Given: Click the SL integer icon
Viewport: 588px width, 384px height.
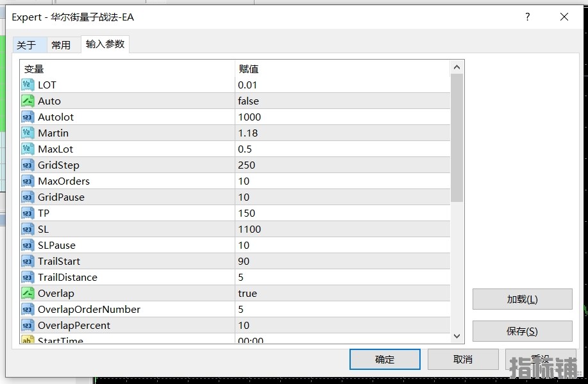Looking at the screenshot, I should pos(28,229).
